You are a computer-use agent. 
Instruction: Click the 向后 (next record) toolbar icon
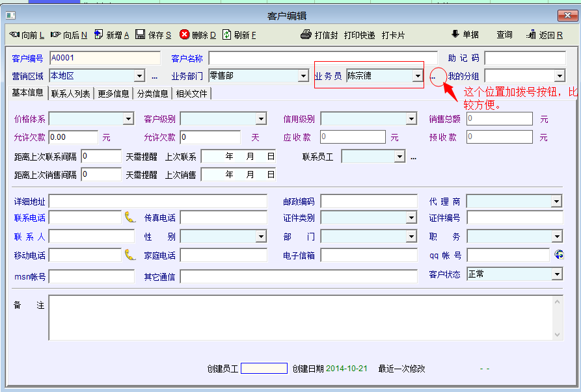point(56,34)
